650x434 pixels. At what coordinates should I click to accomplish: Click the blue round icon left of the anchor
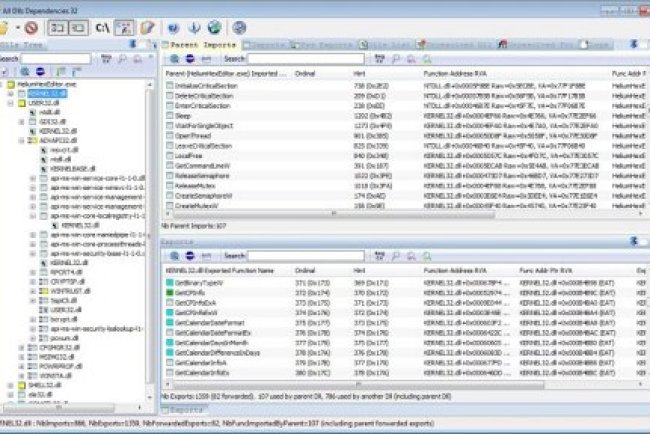[173, 28]
